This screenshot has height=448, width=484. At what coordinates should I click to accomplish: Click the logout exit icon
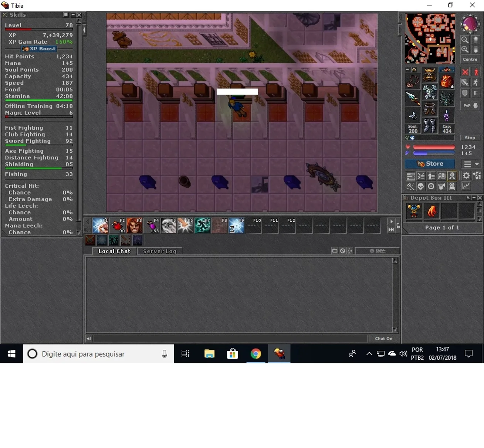point(477,176)
